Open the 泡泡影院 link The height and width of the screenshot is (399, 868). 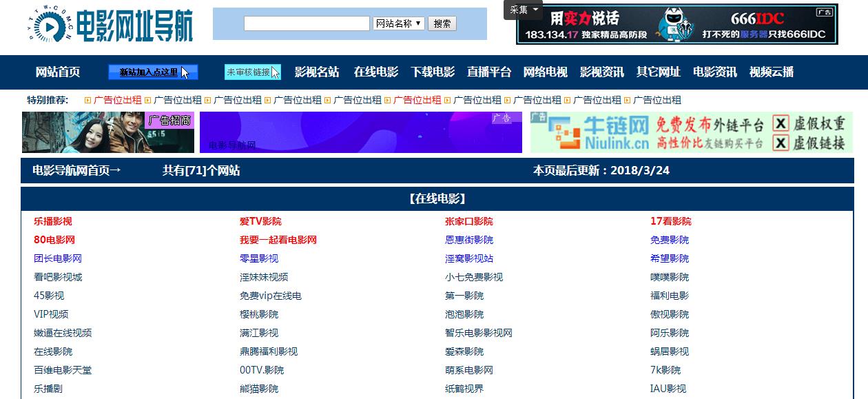click(464, 314)
